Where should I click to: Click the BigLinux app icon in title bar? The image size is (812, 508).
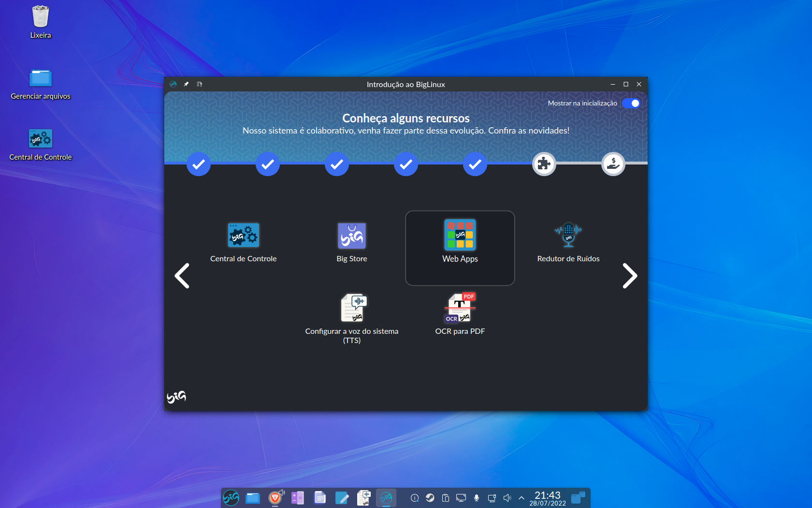[173, 84]
